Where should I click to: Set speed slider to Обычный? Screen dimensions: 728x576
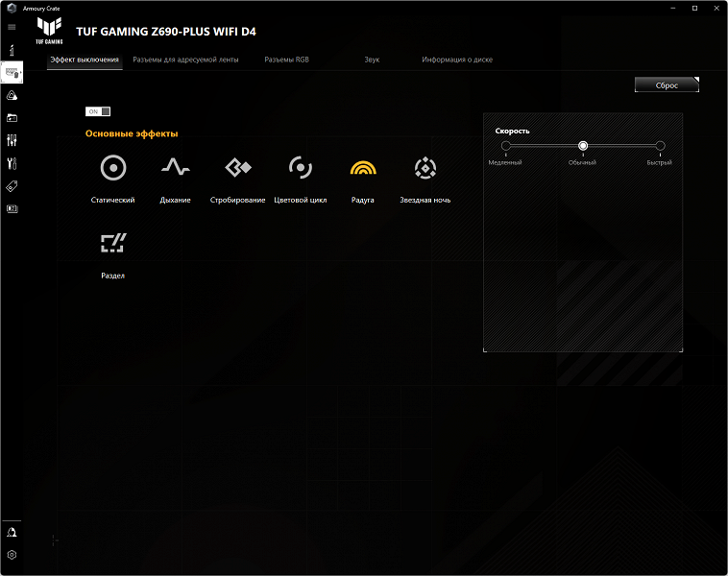pyautogui.click(x=583, y=146)
